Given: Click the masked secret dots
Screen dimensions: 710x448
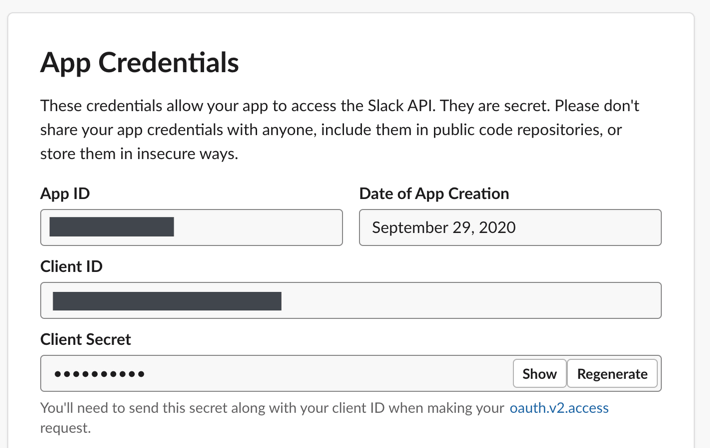Looking at the screenshot, I should (x=99, y=374).
